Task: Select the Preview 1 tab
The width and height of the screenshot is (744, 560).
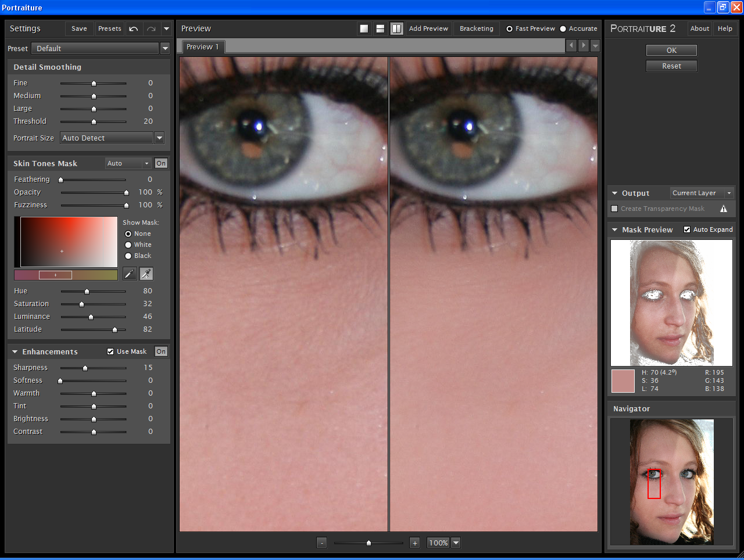Action: click(x=202, y=46)
